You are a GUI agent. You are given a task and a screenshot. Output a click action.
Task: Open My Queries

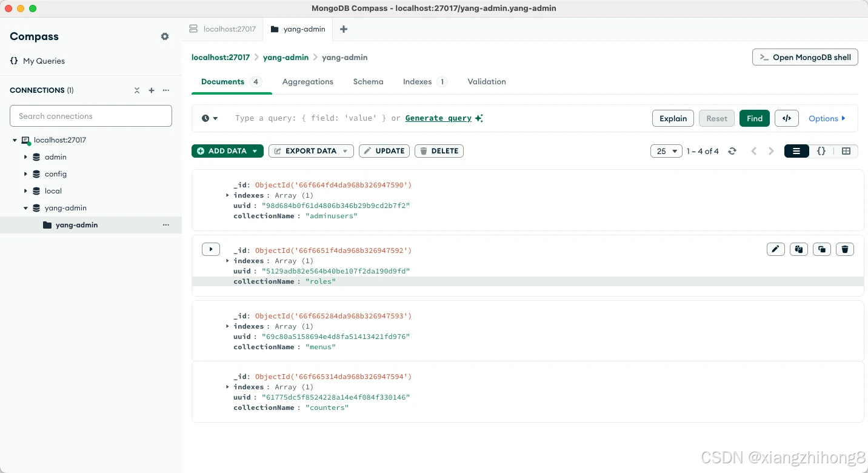38,61
